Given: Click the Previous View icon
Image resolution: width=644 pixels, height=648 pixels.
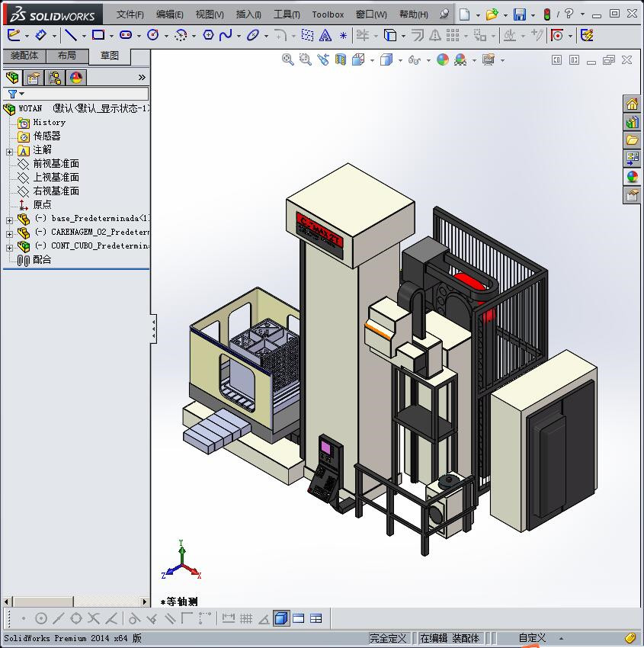Looking at the screenshot, I should tap(323, 60).
